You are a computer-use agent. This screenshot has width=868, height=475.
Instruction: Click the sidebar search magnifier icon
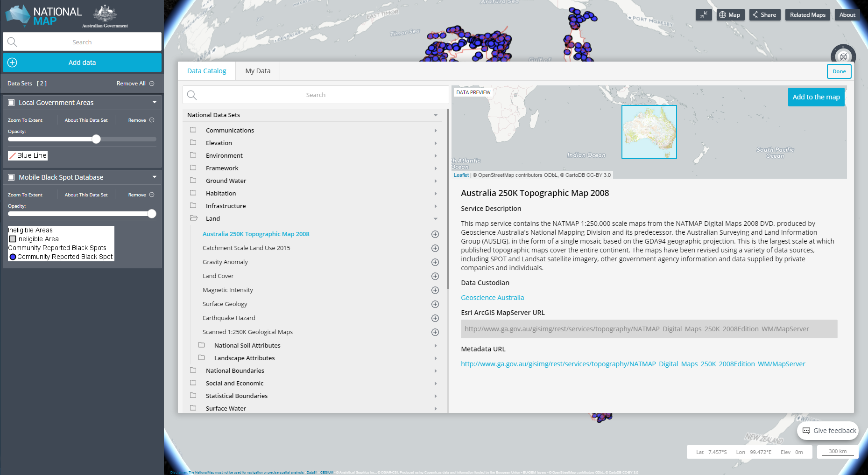(x=12, y=42)
